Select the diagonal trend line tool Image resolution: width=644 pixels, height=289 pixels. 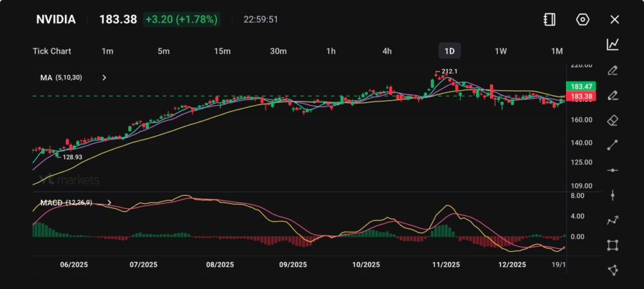click(x=613, y=145)
